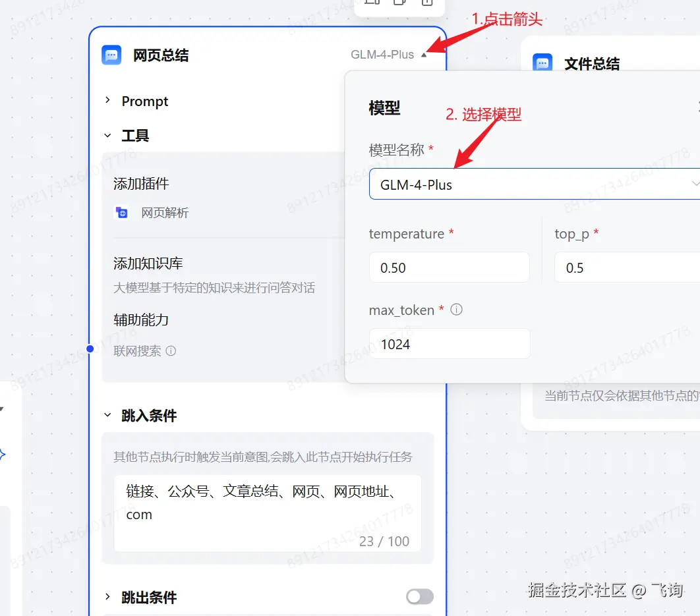
Task: Click the 网页总结 node title
Action: tap(161, 55)
